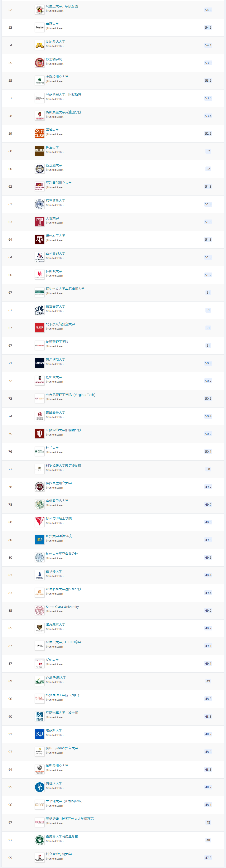226x868 pixels.
Task: Click the Temple University T logo
Action: (39, 222)
